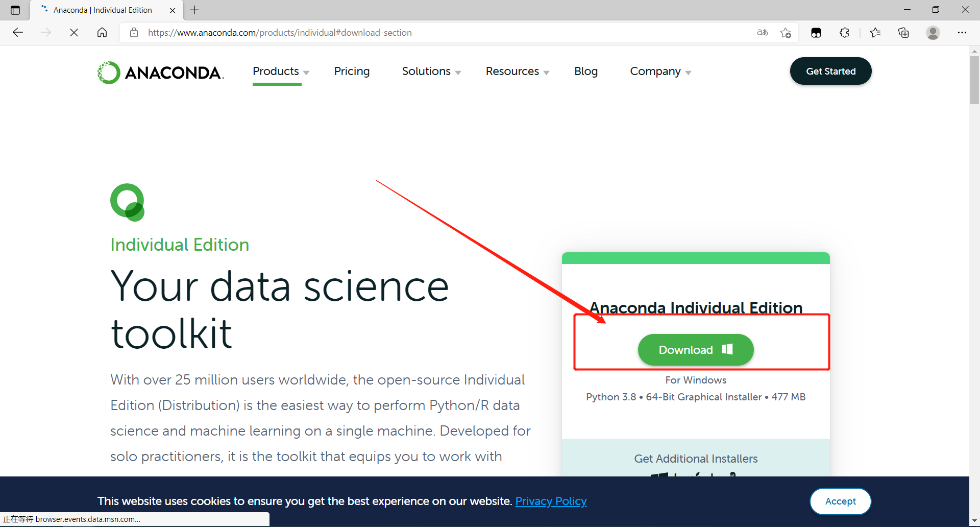
Task: Click the Anaconda logo
Action: coord(161,73)
